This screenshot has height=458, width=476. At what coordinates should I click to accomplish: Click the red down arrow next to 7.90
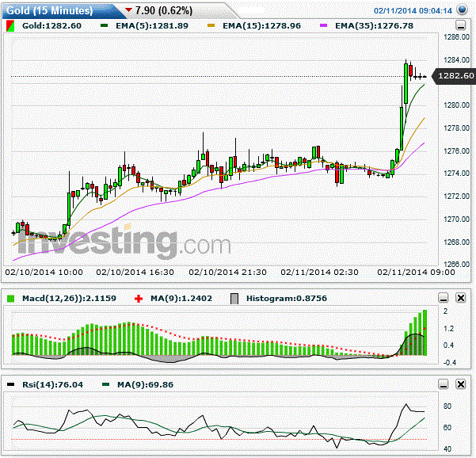[129, 10]
